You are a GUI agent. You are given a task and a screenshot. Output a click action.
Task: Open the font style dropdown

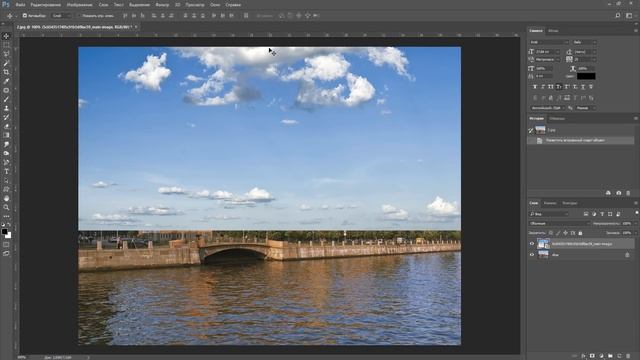[x=584, y=42]
